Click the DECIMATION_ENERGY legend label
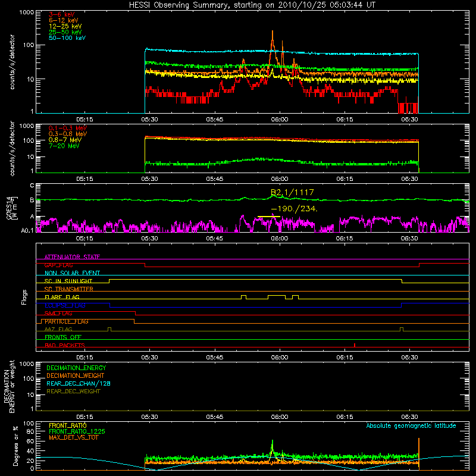 tap(76, 368)
